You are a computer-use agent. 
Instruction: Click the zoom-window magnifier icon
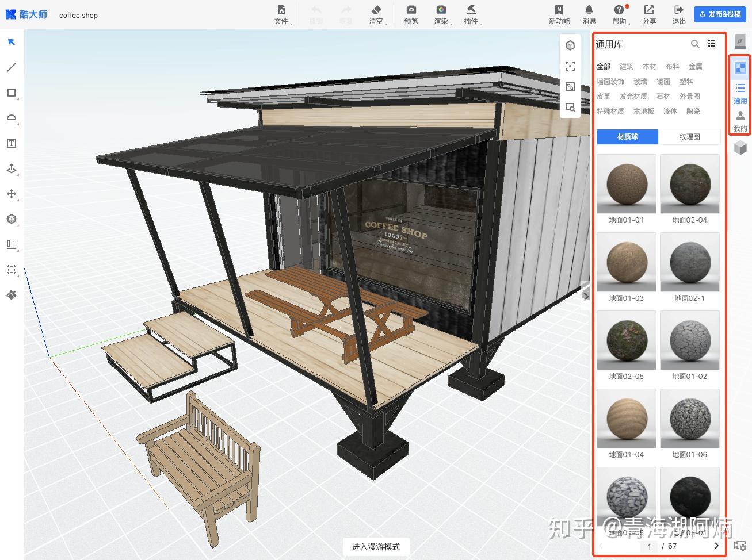[x=570, y=108]
